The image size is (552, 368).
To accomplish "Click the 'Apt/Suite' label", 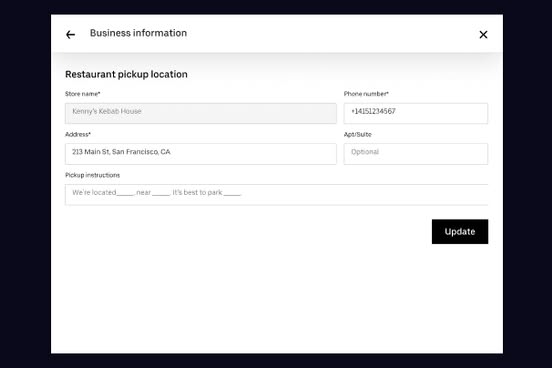I will pyautogui.click(x=358, y=134).
